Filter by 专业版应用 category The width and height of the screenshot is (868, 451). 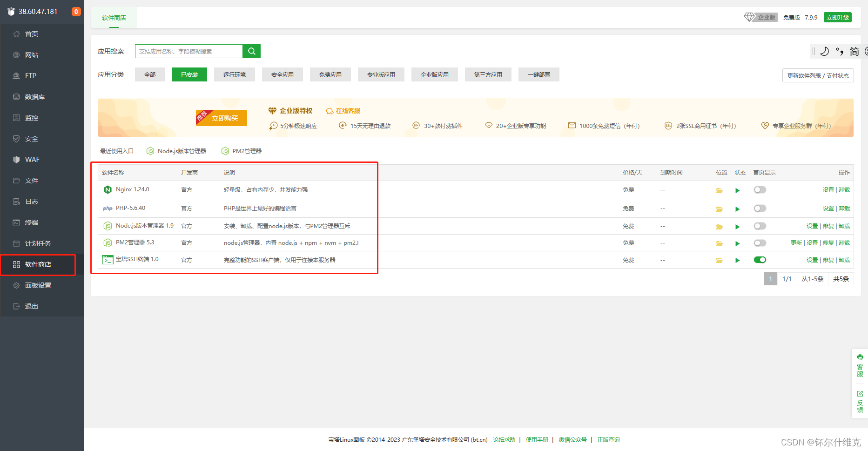(381, 74)
